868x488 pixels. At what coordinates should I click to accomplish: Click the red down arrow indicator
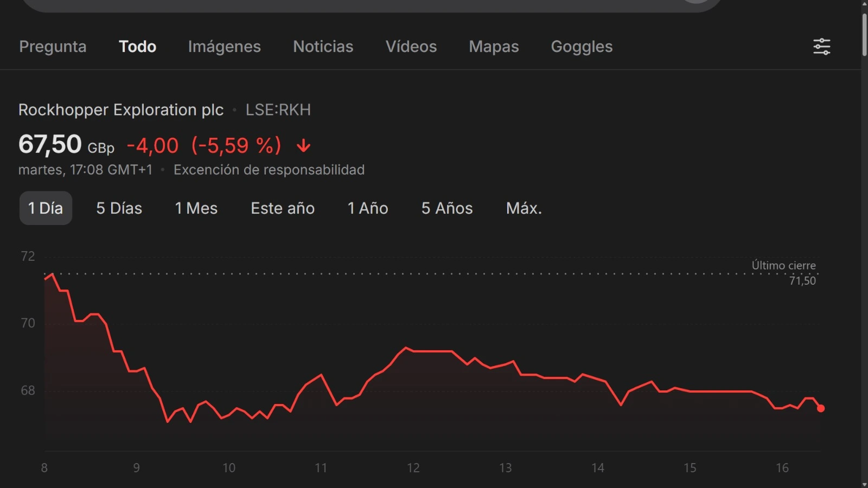click(x=303, y=146)
